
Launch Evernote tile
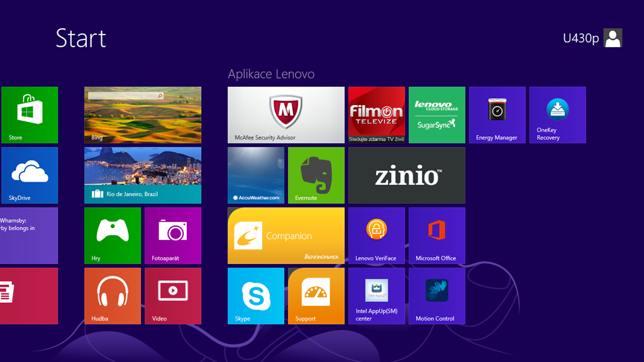pos(316,175)
